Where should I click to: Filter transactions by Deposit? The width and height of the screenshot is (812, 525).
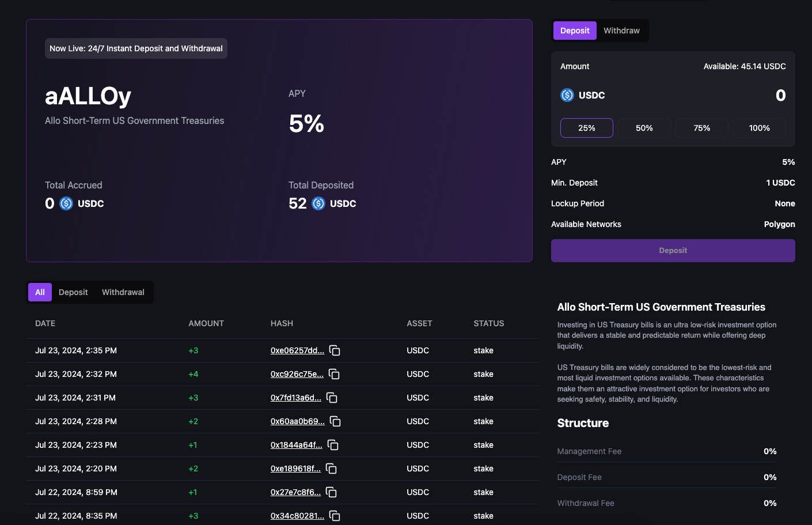pyautogui.click(x=73, y=292)
